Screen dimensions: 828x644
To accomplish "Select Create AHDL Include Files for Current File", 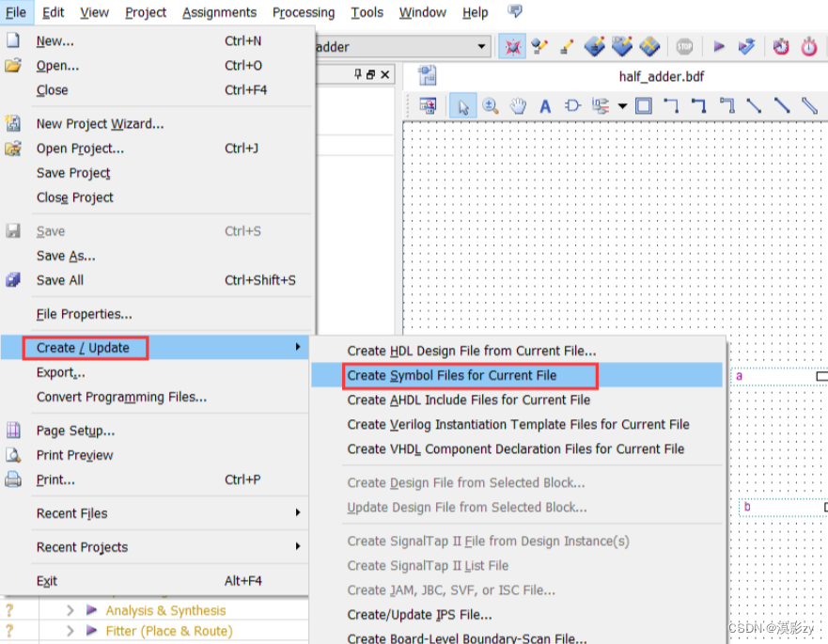I will coord(517,400).
